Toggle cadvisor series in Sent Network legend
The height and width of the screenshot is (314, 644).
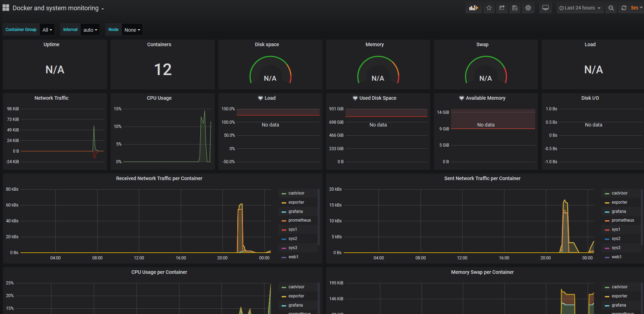click(620, 193)
